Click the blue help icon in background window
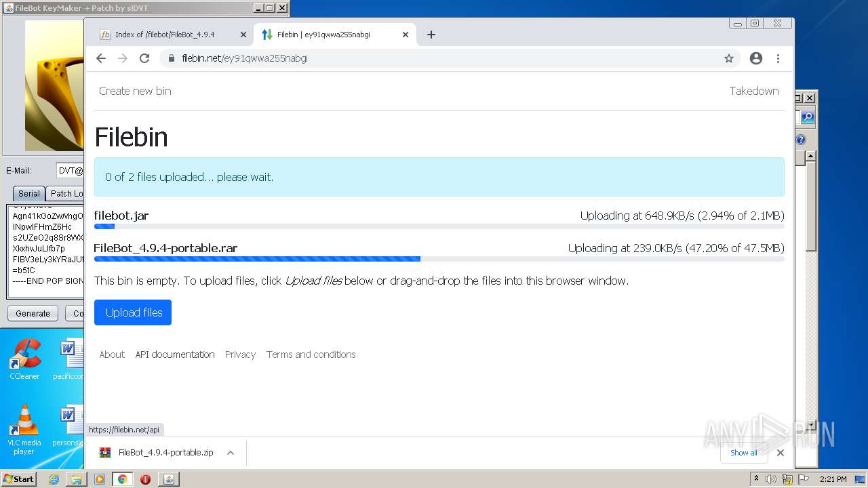 tap(801, 140)
